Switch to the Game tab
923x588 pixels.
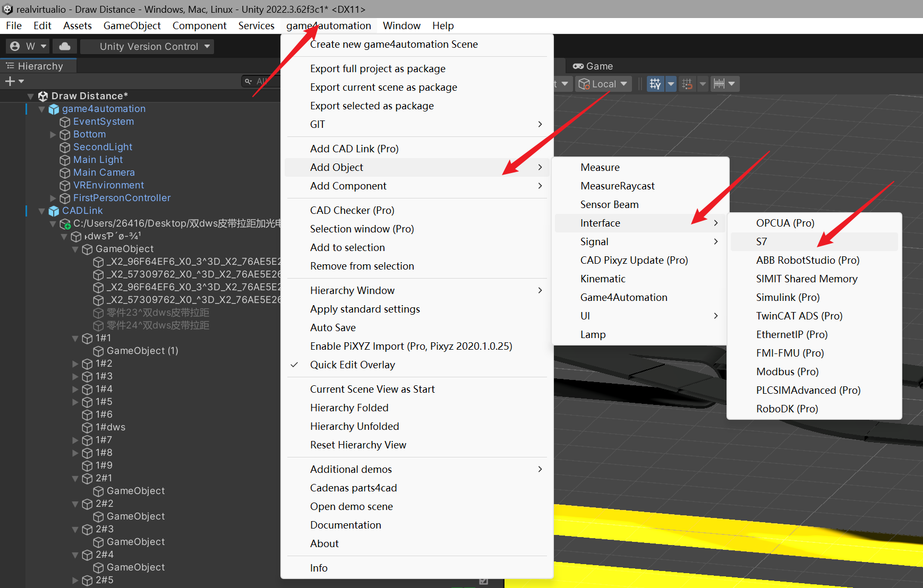593,66
